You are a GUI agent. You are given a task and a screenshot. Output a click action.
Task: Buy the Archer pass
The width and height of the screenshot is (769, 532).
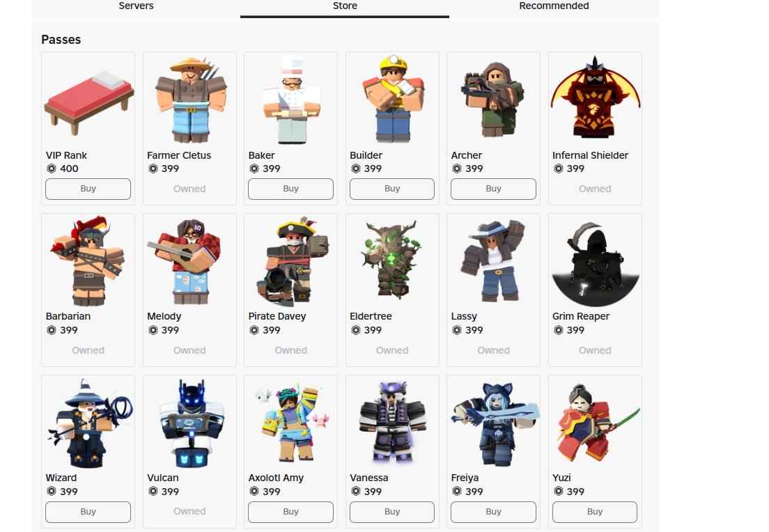pyautogui.click(x=493, y=189)
